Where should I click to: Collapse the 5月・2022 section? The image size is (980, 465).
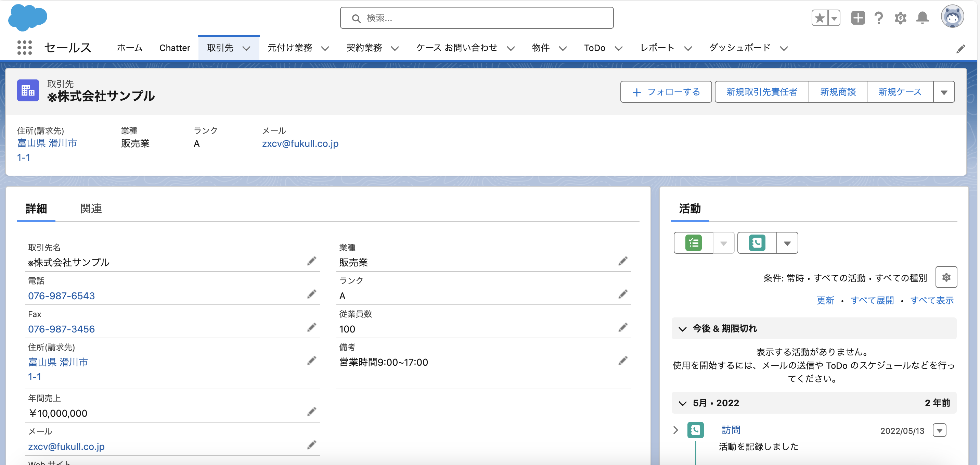[x=683, y=403]
